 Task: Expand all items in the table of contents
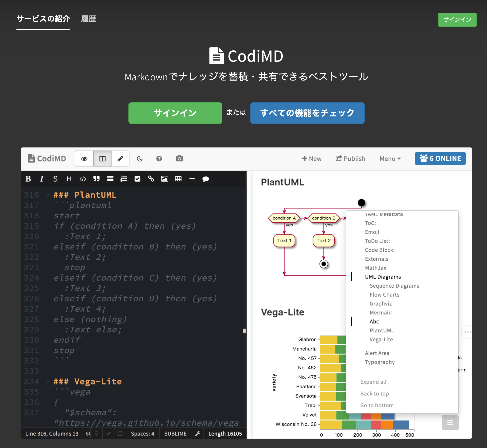(x=373, y=382)
